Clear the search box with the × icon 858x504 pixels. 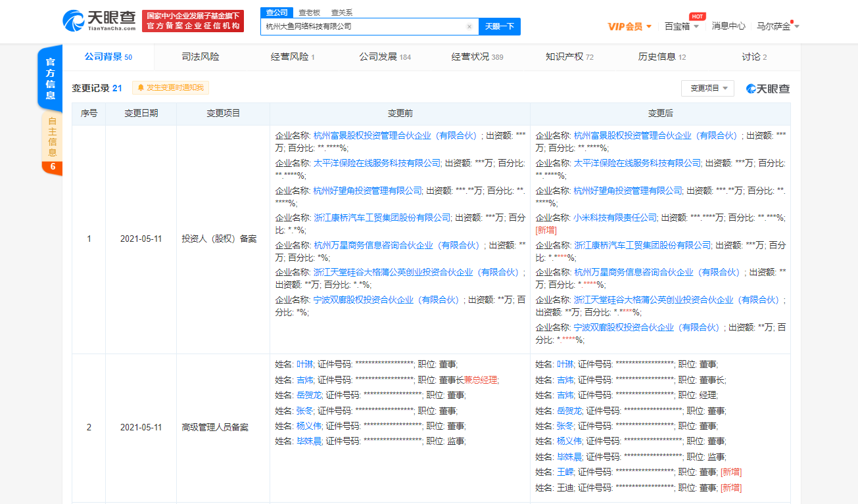point(469,26)
